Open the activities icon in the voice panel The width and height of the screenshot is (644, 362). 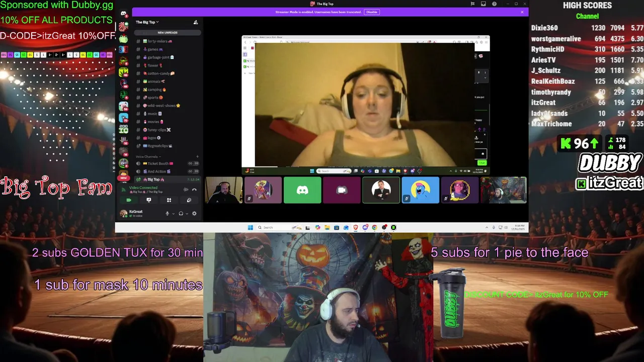point(169,200)
